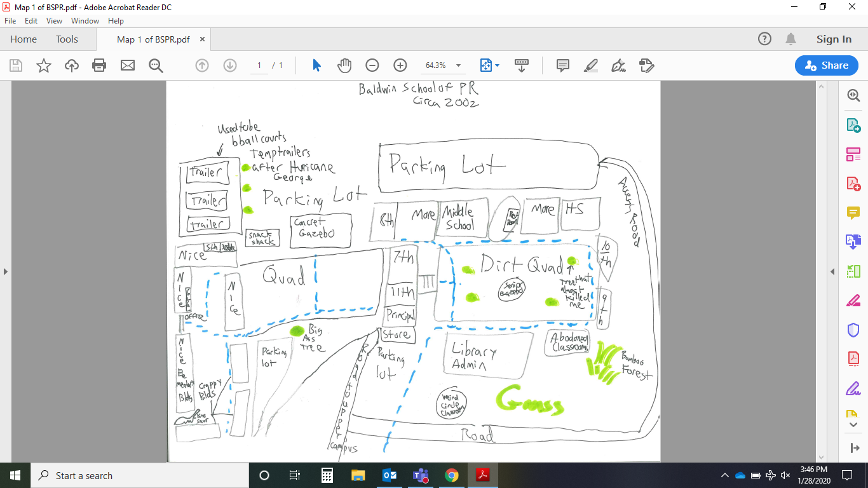Open the green Compress PDF tool icon
The height and width of the screenshot is (488, 868).
pyautogui.click(x=853, y=271)
